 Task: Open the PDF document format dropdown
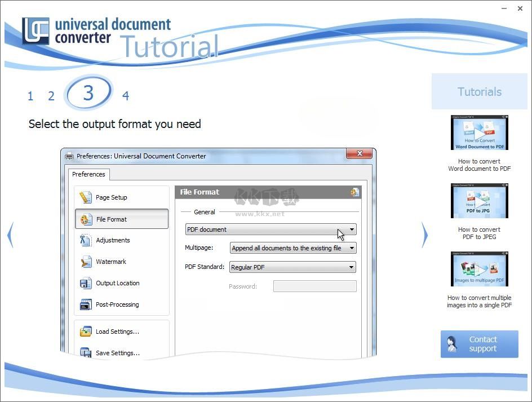351,229
